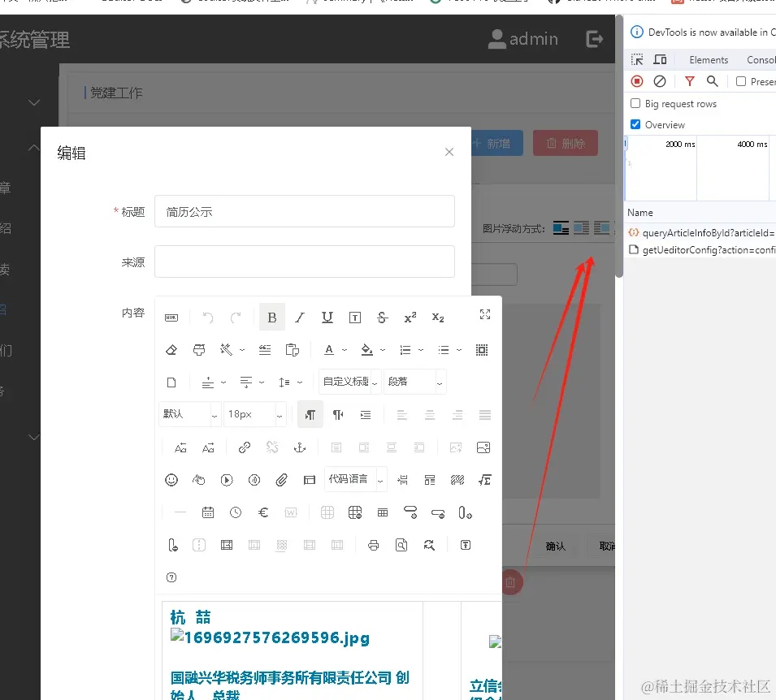Toggle Preserve log checkbox
The width and height of the screenshot is (776, 700).
(741, 81)
